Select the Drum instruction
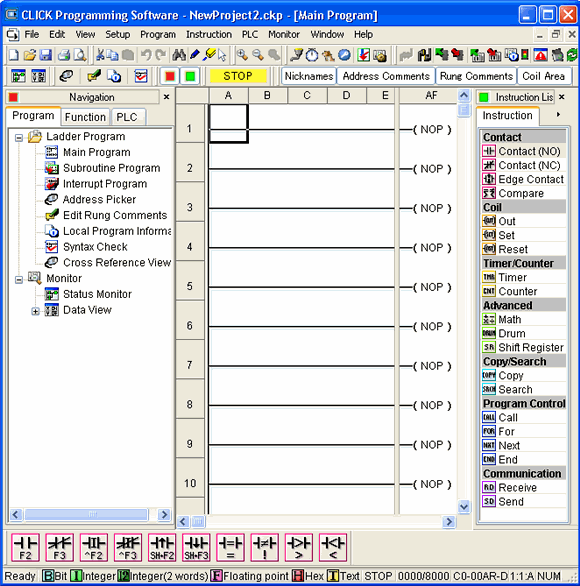The image size is (580, 586). pyautogui.click(x=524, y=333)
